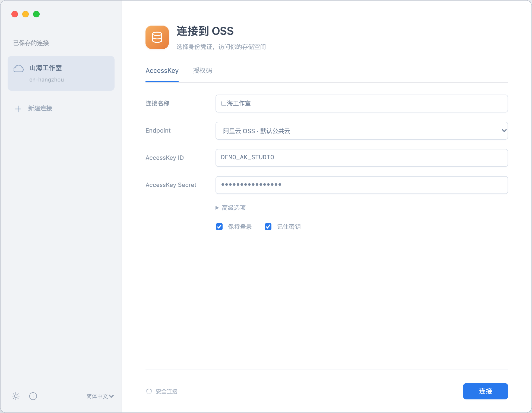Click the plus icon for 新建连接
The width and height of the screenshot is (532, 413).
pos(18,109)
